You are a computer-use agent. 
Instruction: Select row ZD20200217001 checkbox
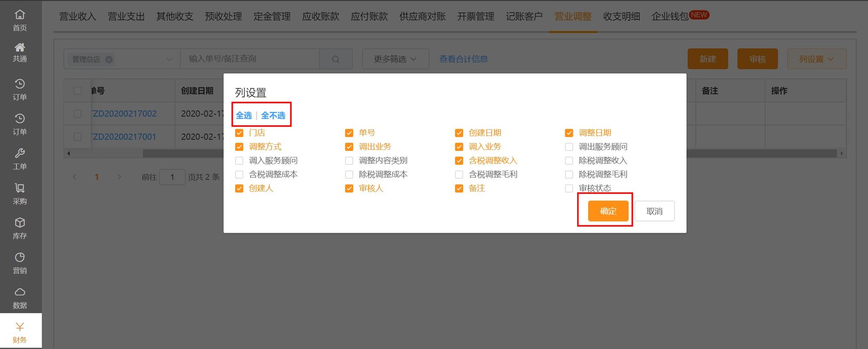78,137
